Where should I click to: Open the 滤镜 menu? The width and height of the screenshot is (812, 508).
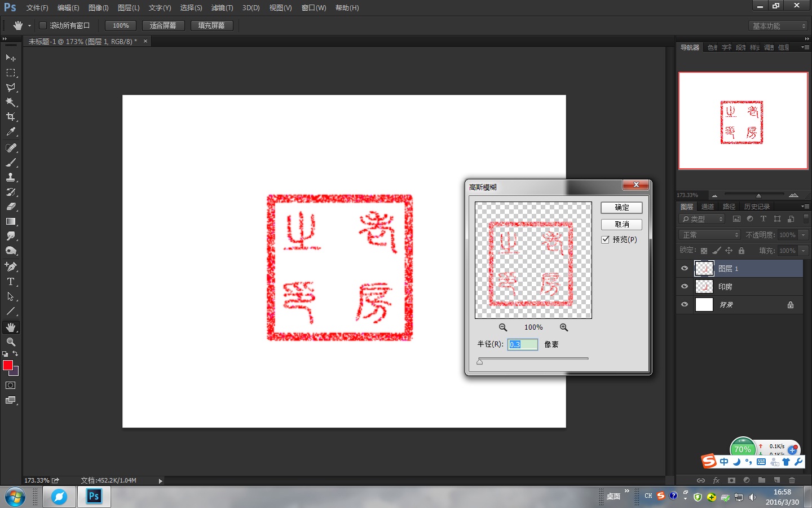click(222, 7)
